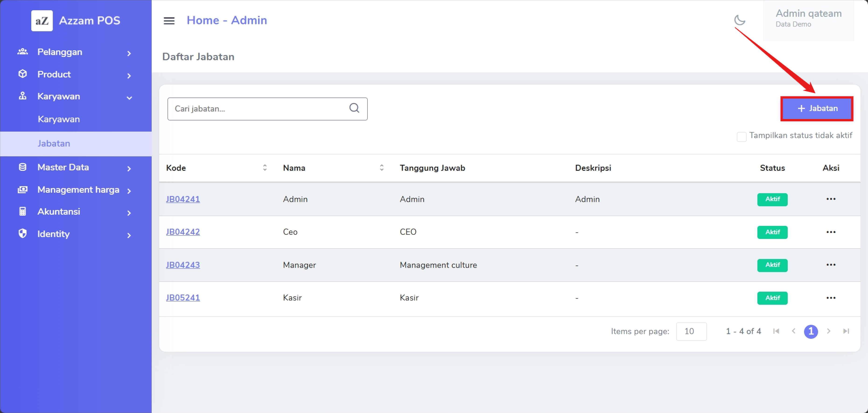Viewport: 868px width, 413px height.
Task: Open JB04242 code link
Action: tap(183, 232)
